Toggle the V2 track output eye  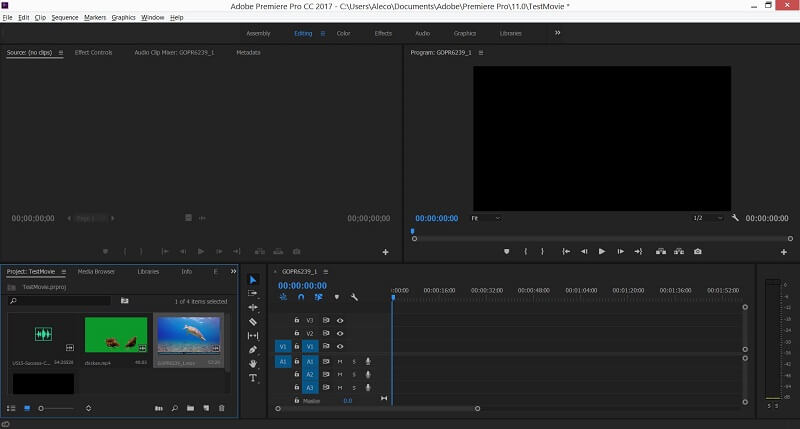click(x=340, y=333)
